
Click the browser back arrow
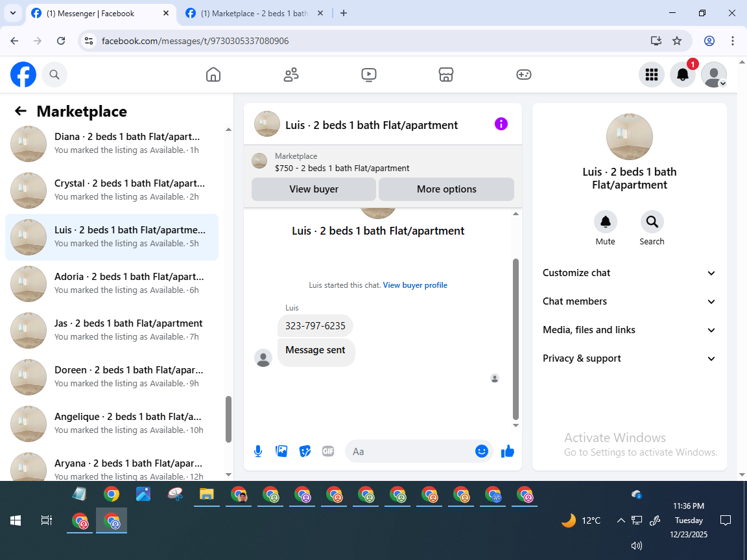14,41
